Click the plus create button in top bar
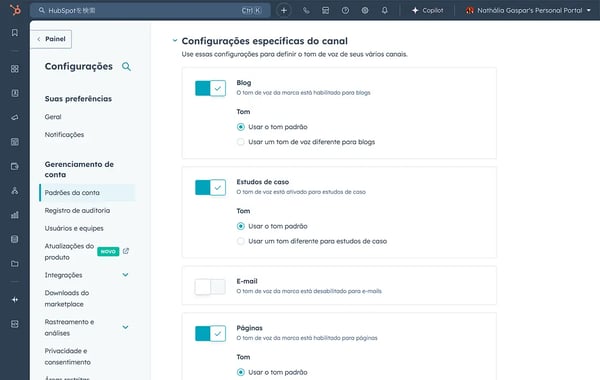Viewport: 600px width, 380px height. click(284, 11)
